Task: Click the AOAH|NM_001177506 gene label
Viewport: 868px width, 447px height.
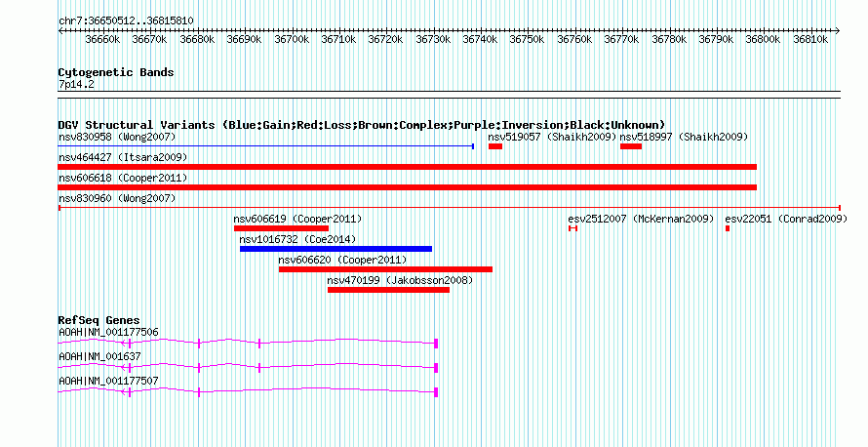Action: click(x=108, y=333)
